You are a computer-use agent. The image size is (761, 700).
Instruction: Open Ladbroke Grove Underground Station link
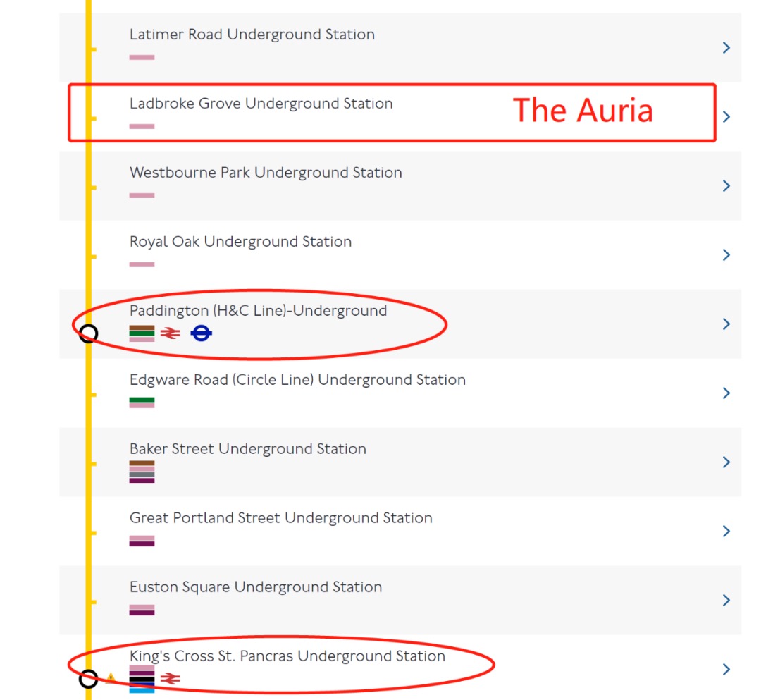[261, 104]
